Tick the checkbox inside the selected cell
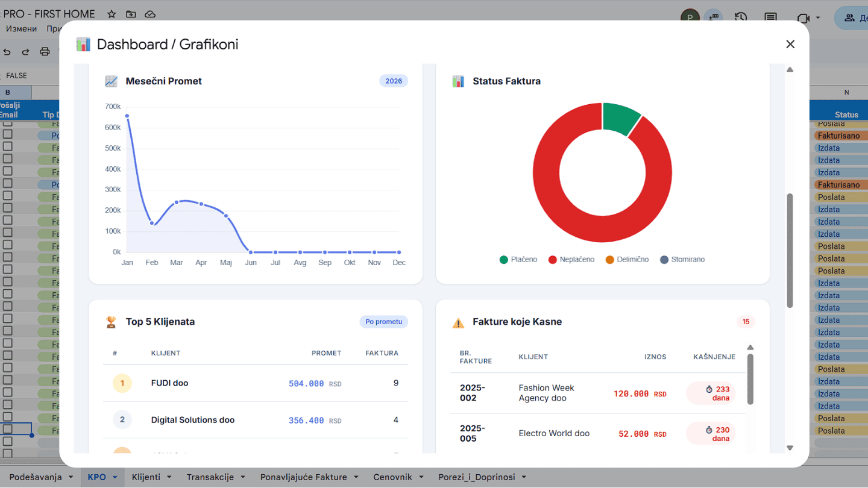The image size is (868, 488). click(x=7, y=430)
